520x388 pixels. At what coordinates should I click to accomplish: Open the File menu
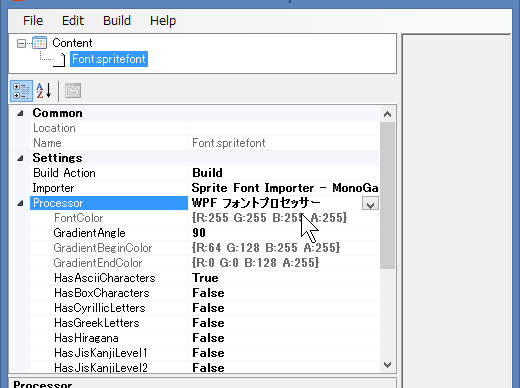33,21
